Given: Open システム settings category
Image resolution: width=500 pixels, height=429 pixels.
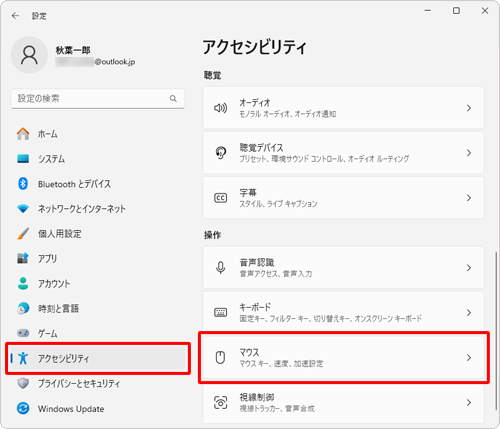Looking at the screenshot, I should tap(98, 159).
